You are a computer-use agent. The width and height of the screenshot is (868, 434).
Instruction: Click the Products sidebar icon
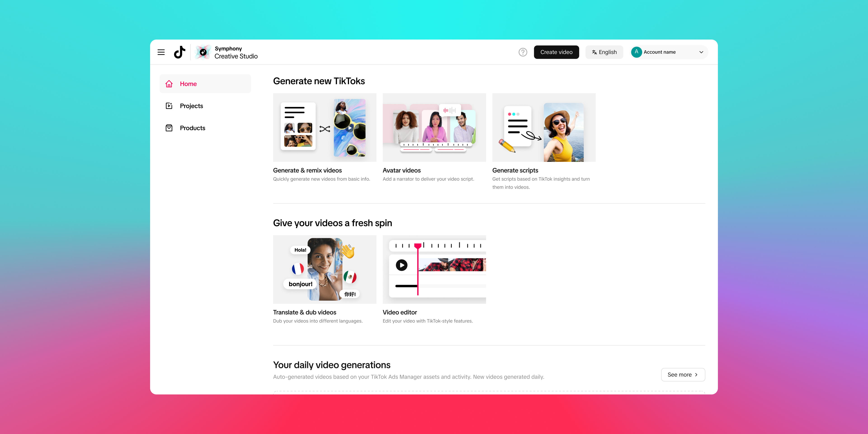pos(169,128)
